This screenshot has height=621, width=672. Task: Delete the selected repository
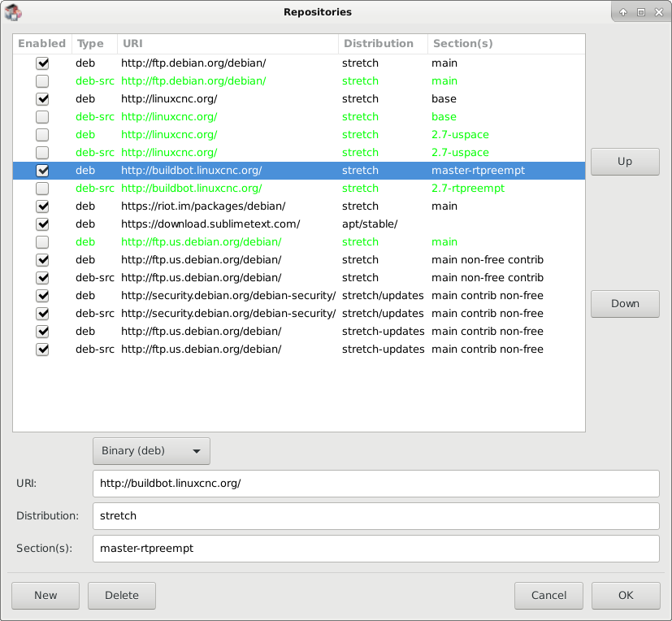[x=122, y=595]
